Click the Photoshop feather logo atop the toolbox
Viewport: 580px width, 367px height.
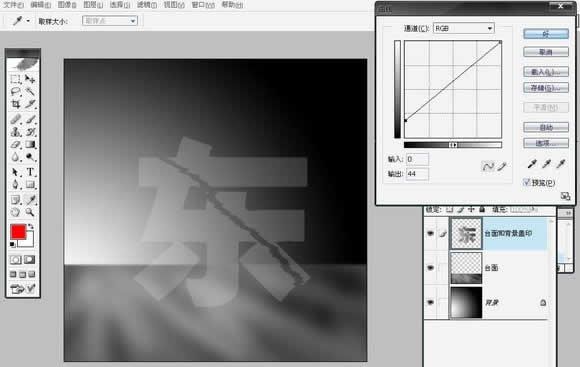[23, 64]
